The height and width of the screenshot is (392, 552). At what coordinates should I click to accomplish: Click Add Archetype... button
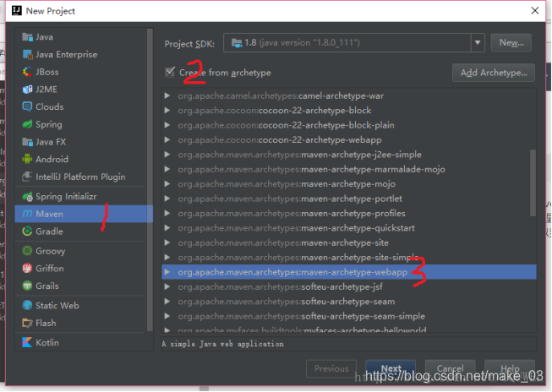[494, 73]
